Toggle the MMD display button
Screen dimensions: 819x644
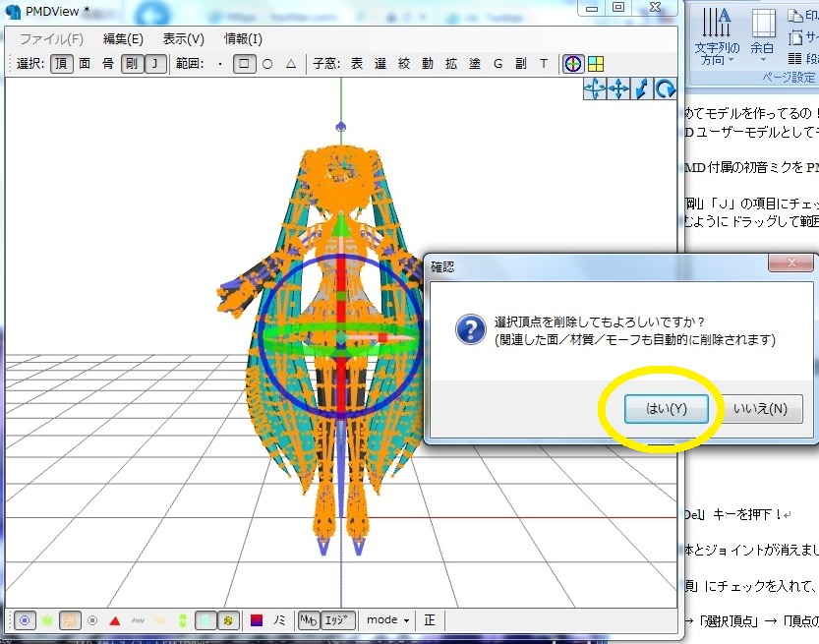coord(308,620)
